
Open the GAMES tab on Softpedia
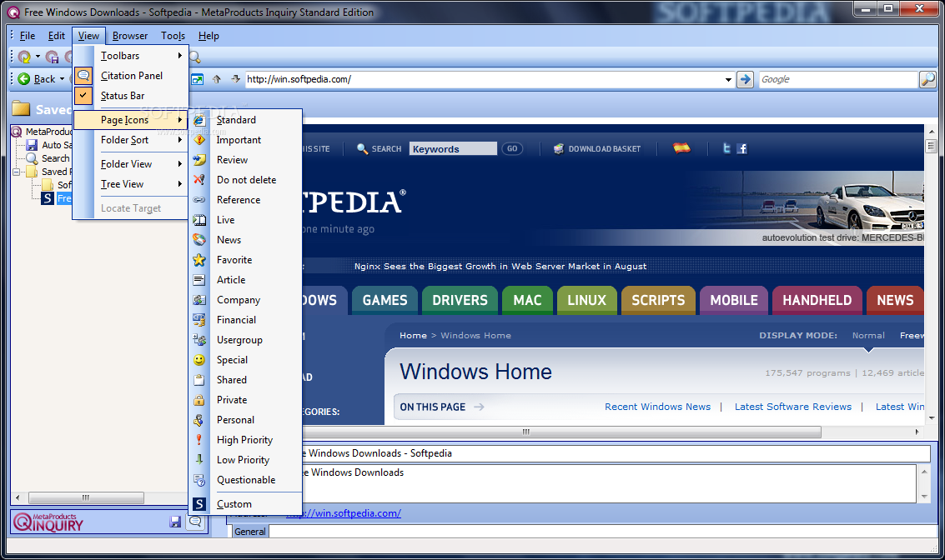(385, 300)
